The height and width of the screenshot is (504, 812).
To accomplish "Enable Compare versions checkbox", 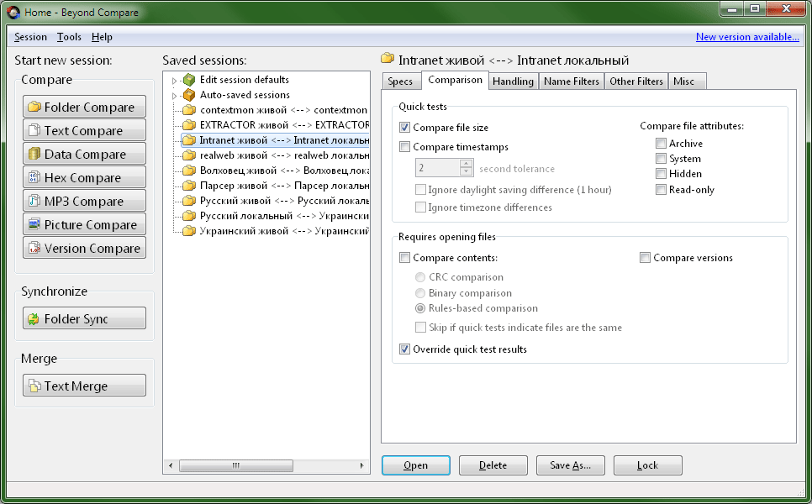I will pyautogui.click(x=645, y=258).
